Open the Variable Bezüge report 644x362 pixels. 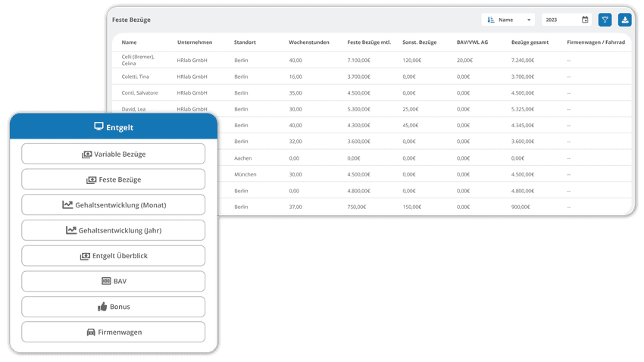tap(114, 154)
